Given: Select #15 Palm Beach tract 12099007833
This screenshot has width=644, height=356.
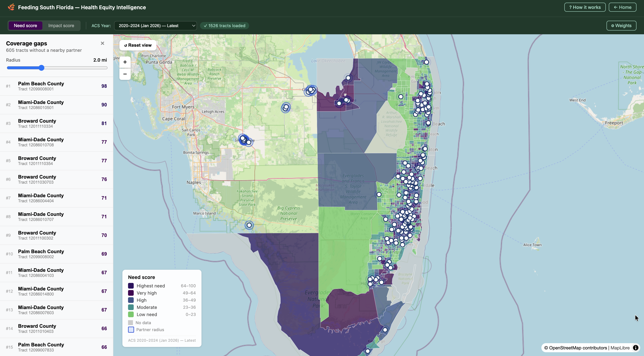Looking at the screenshot, I should coord(56,347).
